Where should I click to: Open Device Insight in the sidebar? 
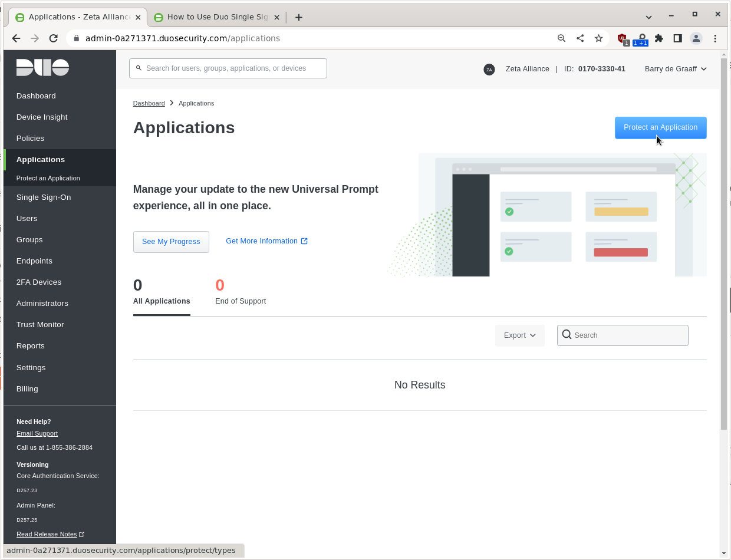point(42,117)
